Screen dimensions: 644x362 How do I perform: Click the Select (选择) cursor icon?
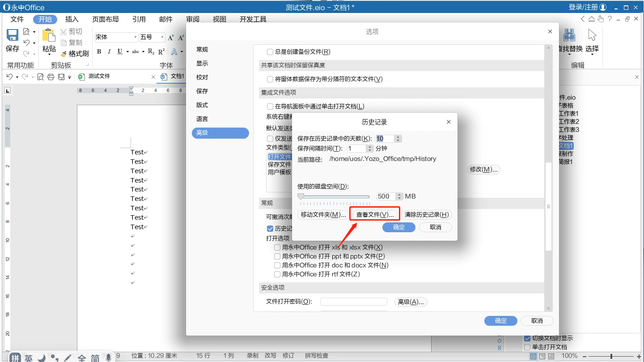click(x=592, y=36)
